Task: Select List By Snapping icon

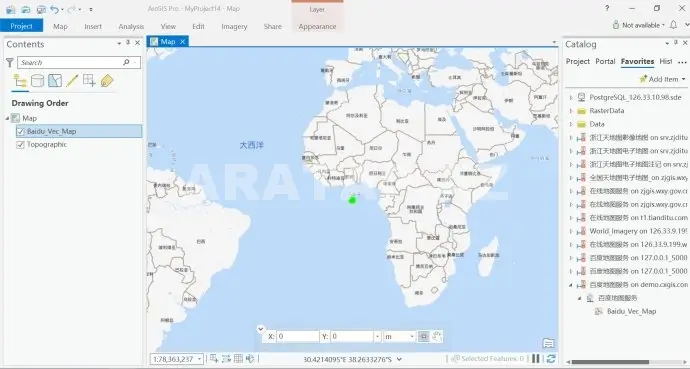Action: click(x=89, y=80)
